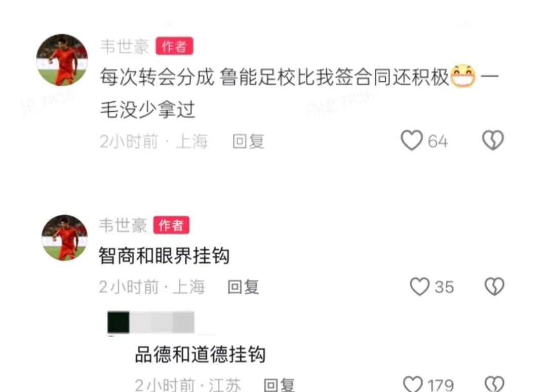Open 韦世豪 username on second comment
The image size is (547, 392).
[x=123, y=225]
